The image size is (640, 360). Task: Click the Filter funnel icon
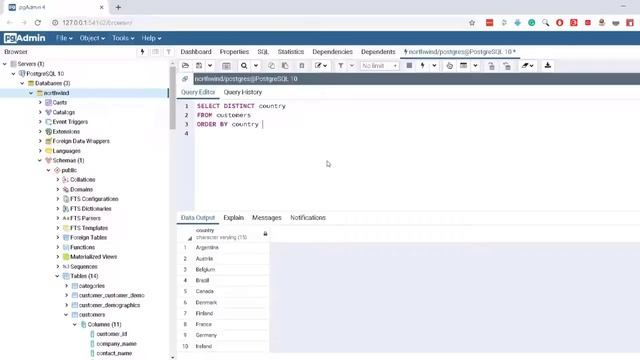[340, 66]
